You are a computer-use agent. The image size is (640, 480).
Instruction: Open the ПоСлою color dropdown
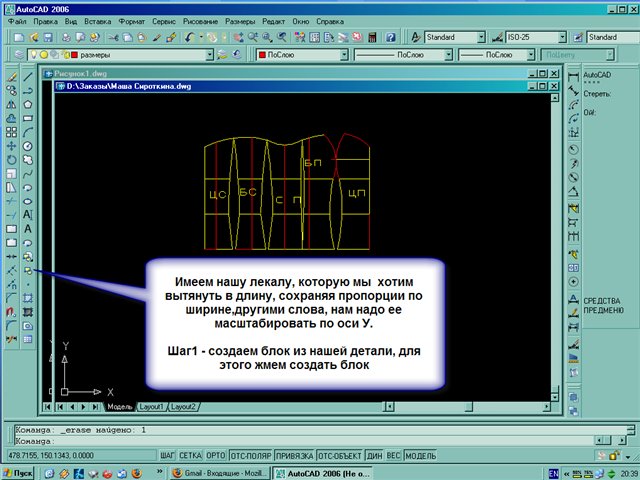(x=344, y=55)
